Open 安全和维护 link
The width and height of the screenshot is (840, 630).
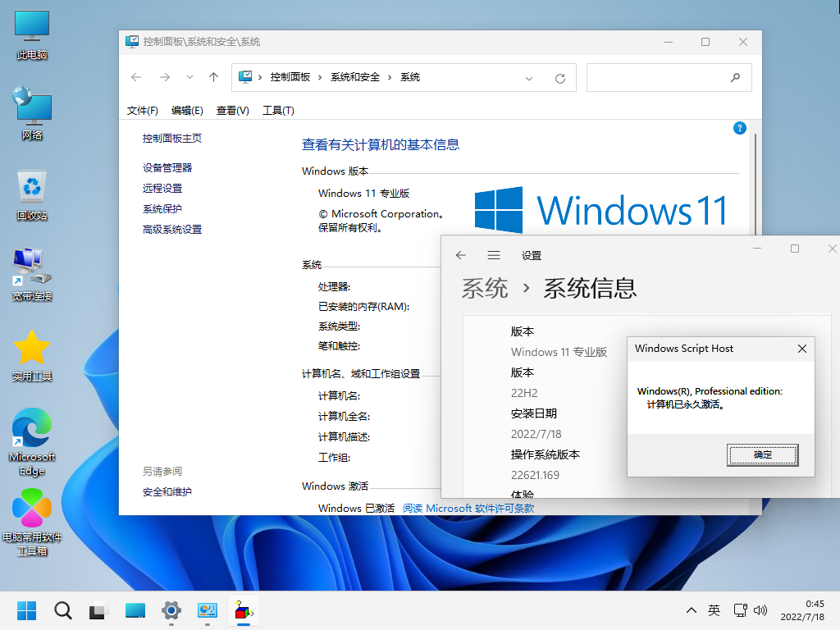(x=167, y=492)
